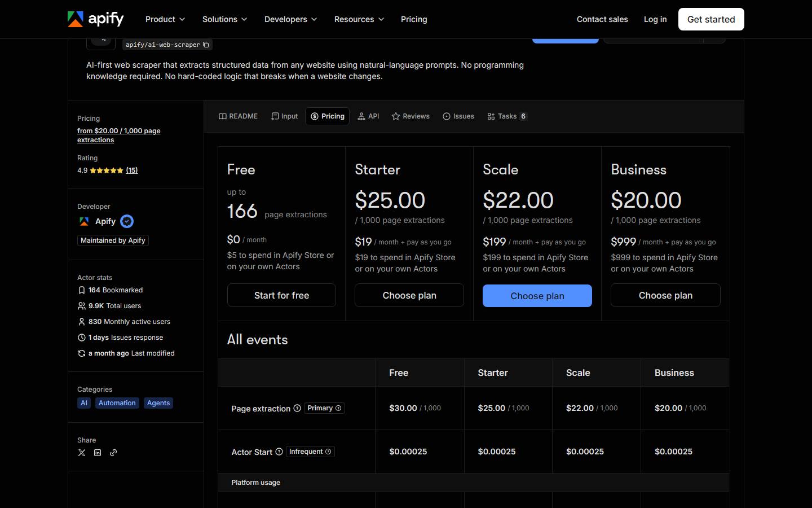Copy the apify/ai-web-scraper actor name
Viewport: 812px width, 508px height.
(x=206, y=45)
